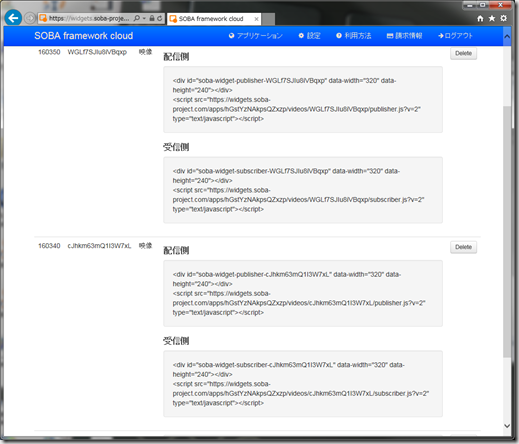
Task: Click the SOBA framework cloud header title
Action: pyautogui.click(x=84, y=36)
